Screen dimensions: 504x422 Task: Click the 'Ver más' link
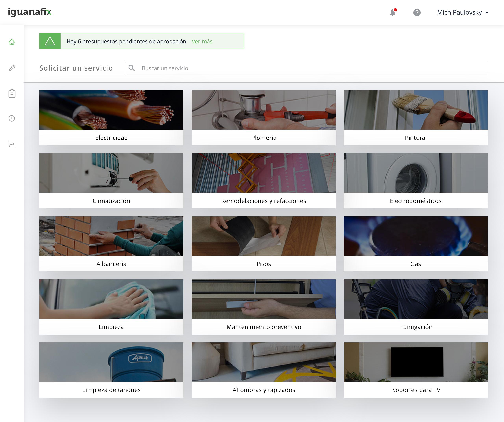click(202, 41)
